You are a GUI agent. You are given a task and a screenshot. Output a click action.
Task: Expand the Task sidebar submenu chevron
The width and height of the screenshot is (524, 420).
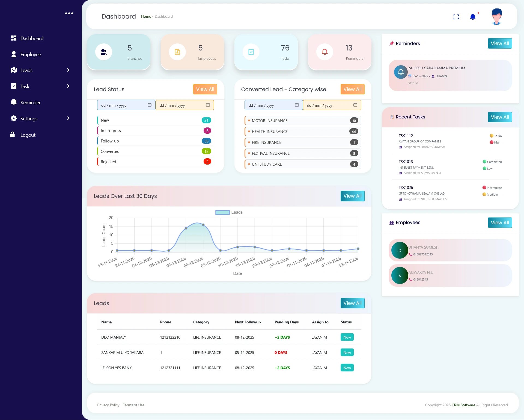click(x=68, y=86)
